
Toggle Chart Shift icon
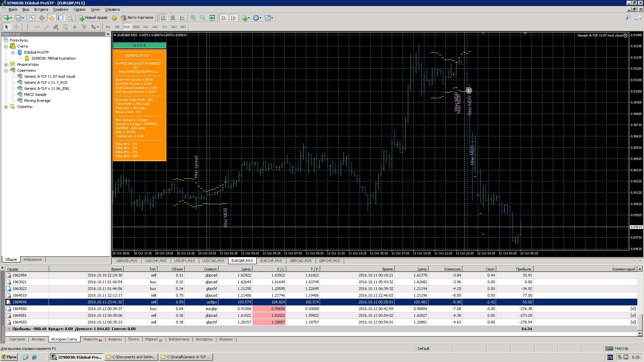pos(233,18)
